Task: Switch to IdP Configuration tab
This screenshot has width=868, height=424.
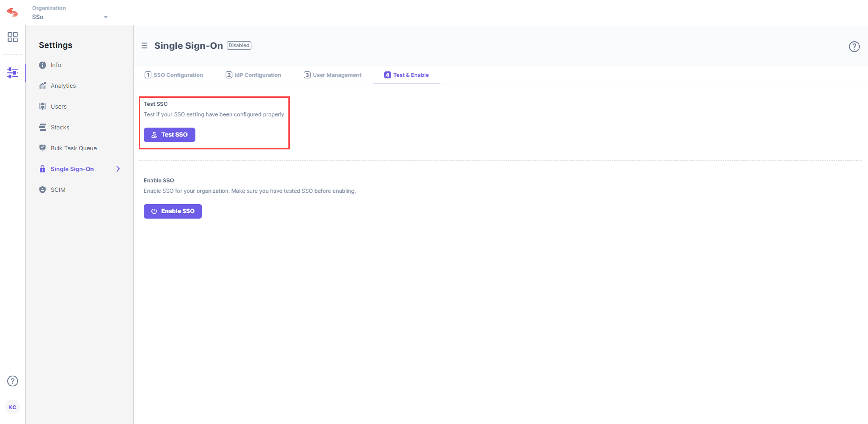Action: [253, 75]
